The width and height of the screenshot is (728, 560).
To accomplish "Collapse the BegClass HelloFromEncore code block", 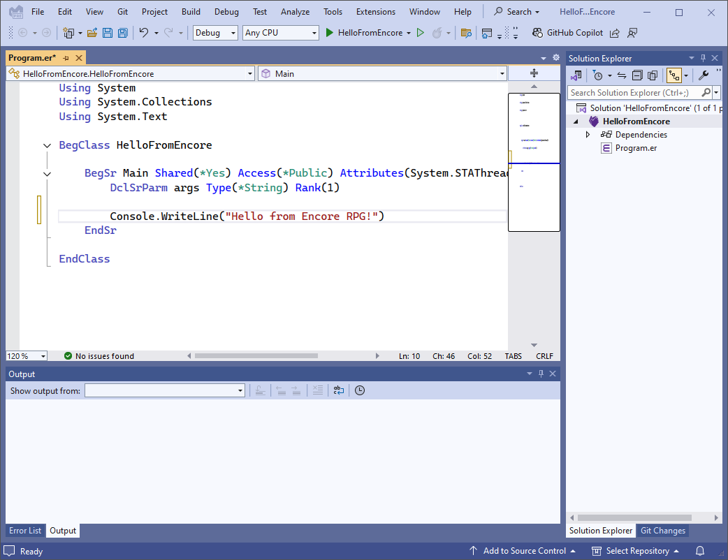I will click(47, 146).
